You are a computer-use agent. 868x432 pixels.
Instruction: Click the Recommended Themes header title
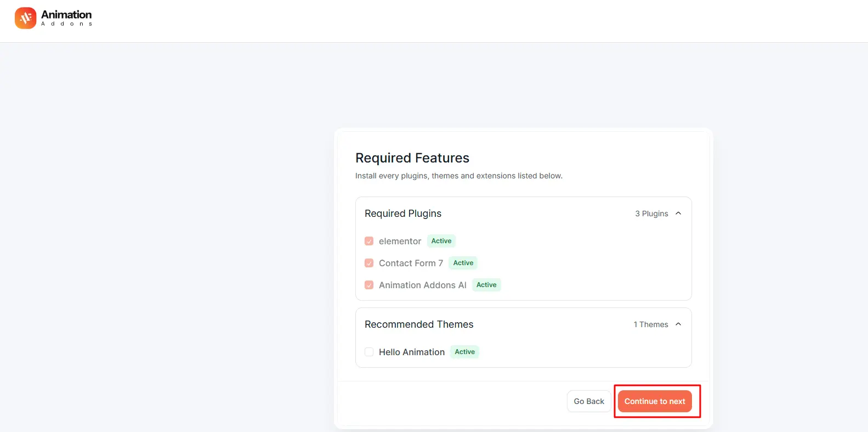pyautogui.click(x=419, y=324)
